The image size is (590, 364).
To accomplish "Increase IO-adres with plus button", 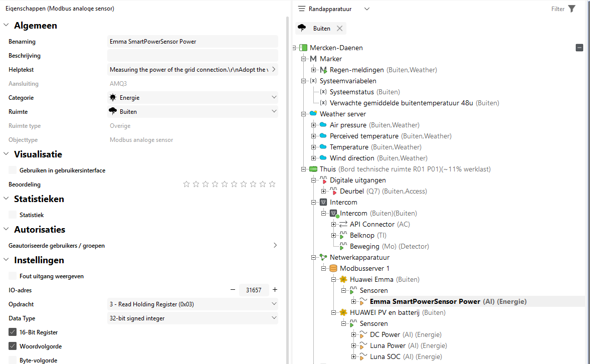I will tap(275, 289).
